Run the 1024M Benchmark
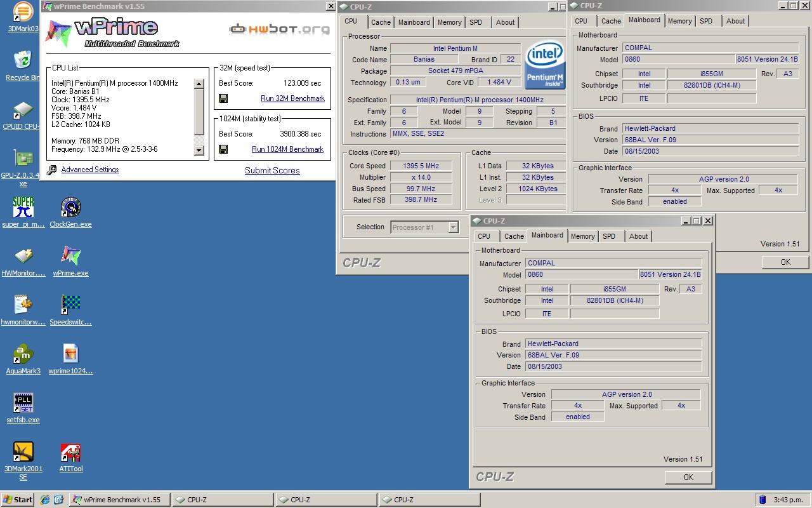Image resolution: width=812 pixels, height=508 pixels. point(287,149)
